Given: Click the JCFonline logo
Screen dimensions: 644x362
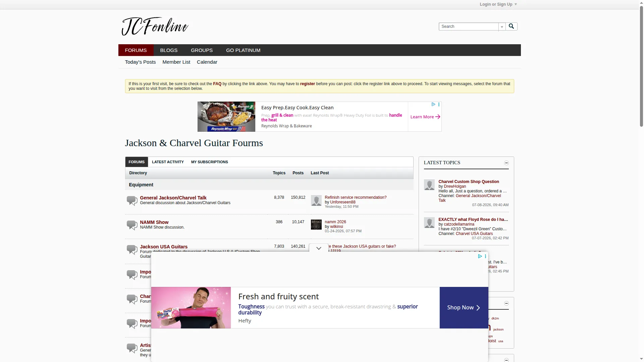Looking at the screenshot, I should (x=155, y=26).
